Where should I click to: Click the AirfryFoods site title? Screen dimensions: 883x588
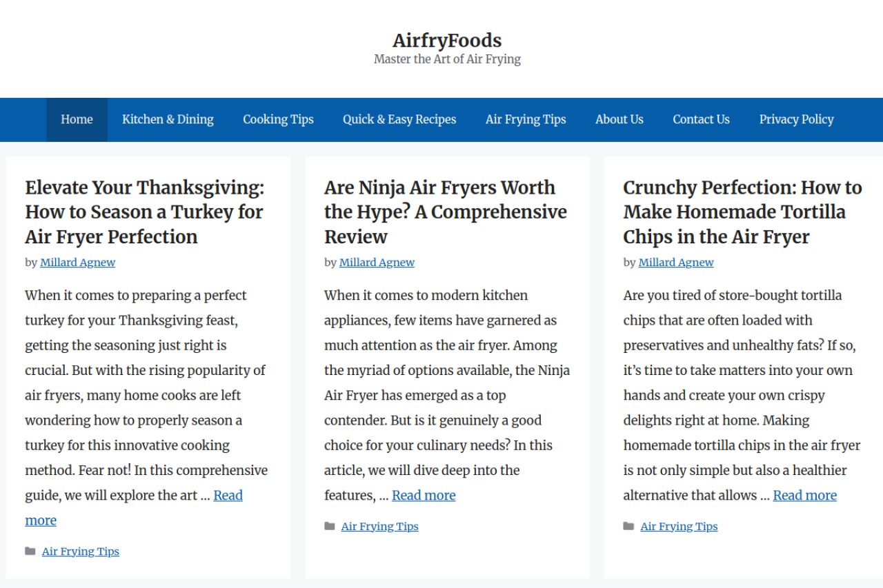pyautogui.click(x=447, y=40)
